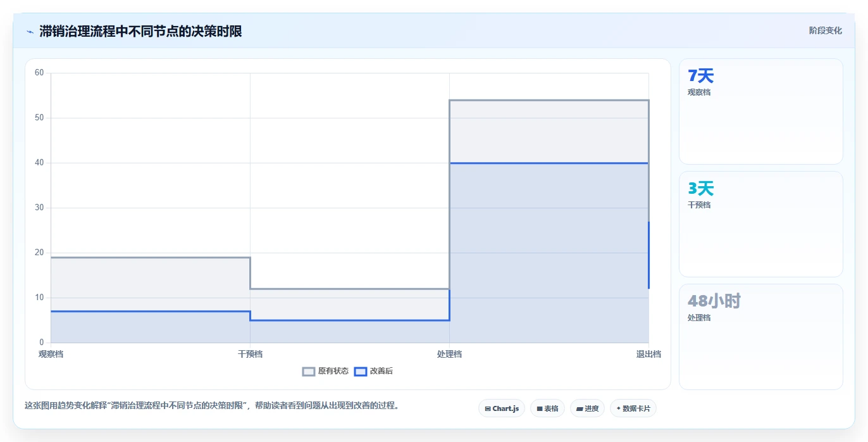Click the 7天 value text
This screenshot has height=442, width=868.
(x=700, y=76)
